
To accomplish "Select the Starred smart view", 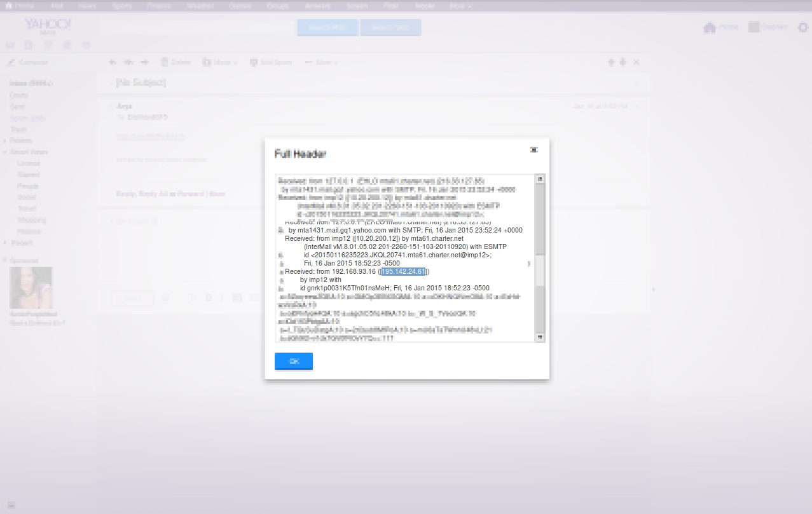I will tap(29, 175).
